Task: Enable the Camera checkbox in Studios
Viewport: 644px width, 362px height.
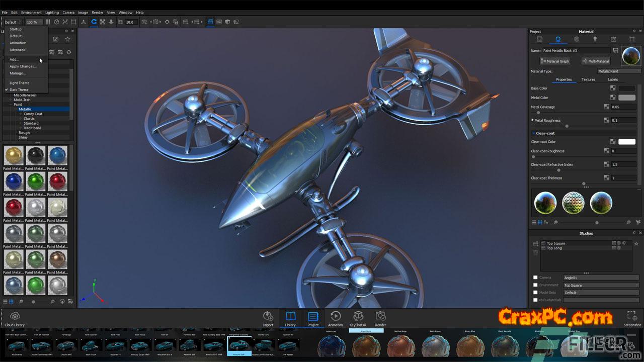Action: pos(535,278)
